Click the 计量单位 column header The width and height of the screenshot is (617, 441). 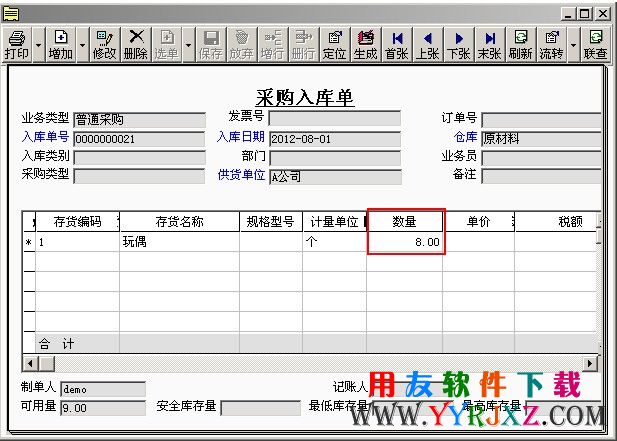coord(334,222)
